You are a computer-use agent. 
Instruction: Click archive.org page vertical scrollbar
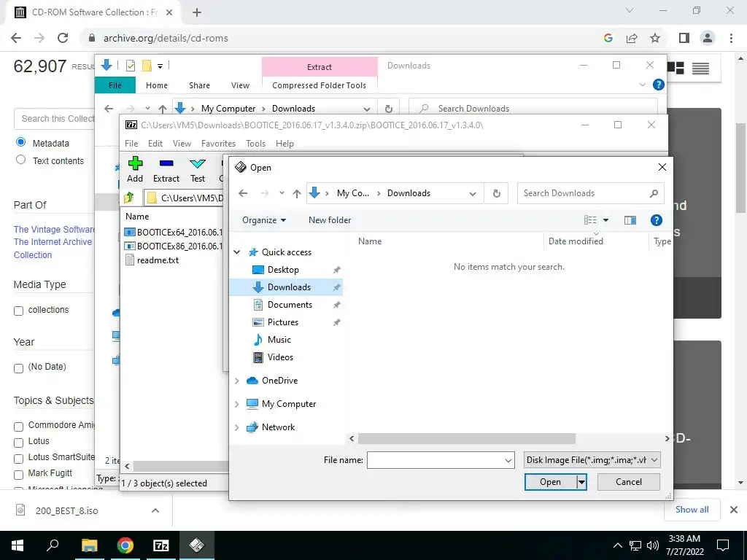tap(740, 168)
